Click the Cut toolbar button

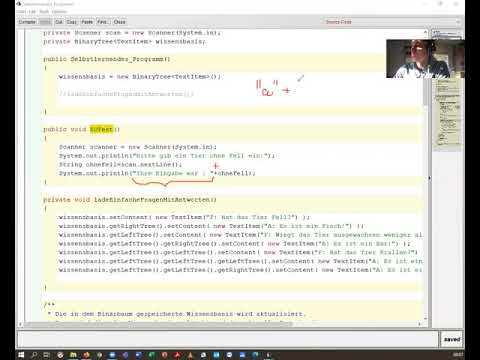59,22
